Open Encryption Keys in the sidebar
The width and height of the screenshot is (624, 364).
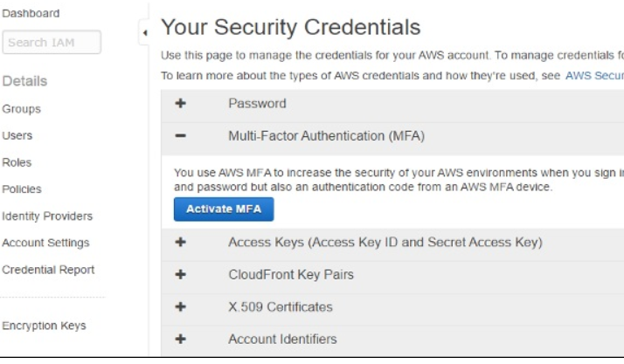click(x=44, y=326)
